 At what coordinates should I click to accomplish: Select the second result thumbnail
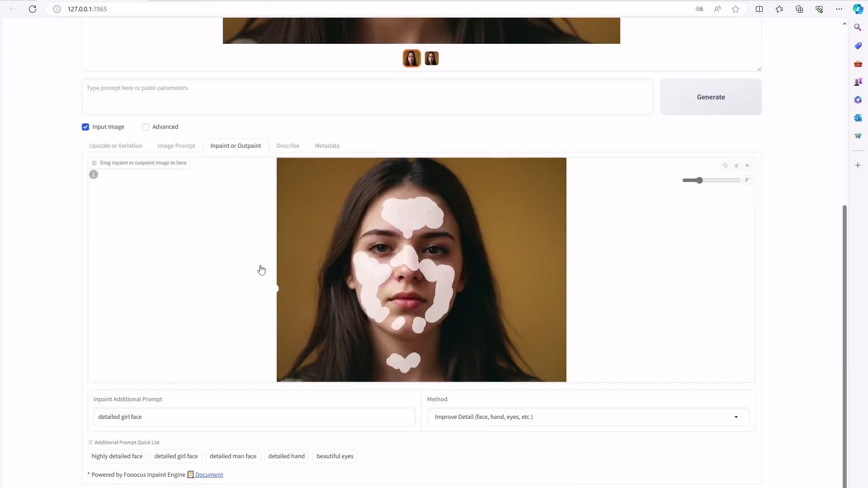432,58
